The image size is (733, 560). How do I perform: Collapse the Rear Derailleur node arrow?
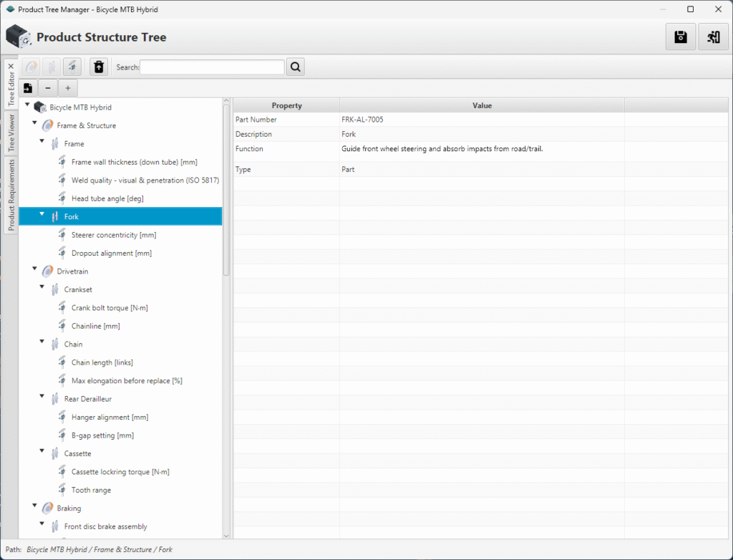click(x=42, y=399)
